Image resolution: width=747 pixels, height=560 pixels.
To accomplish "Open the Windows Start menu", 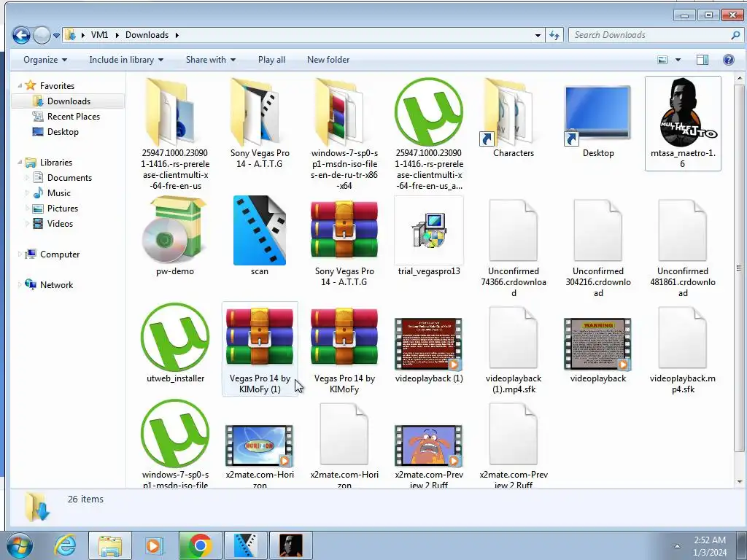I will pyautogui.click(x=19, y=545).
